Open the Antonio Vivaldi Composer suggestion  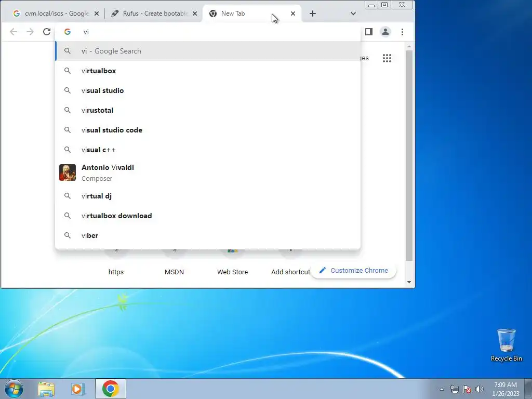click(208, 172)
